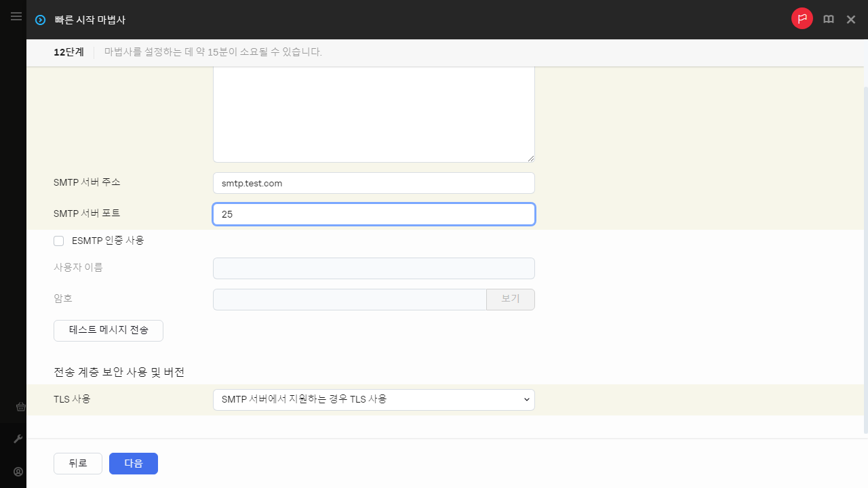Click the blue wizard icon beside the title
Screen dimensions: 868x488
[x=39, y=20]
